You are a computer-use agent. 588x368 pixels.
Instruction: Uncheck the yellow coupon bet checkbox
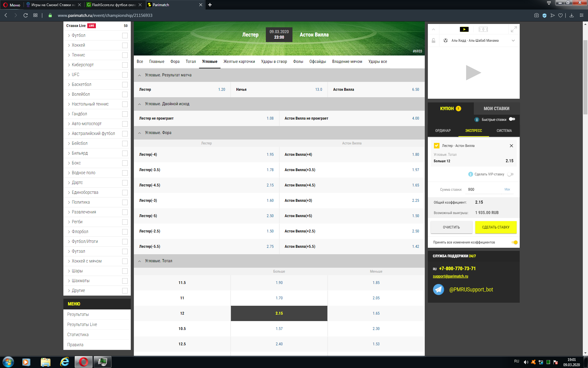click(x=437, y=146)
